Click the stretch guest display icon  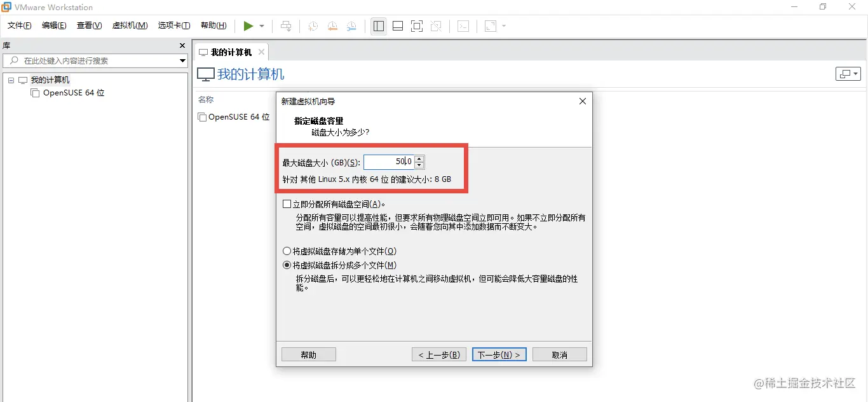point(491,26)
